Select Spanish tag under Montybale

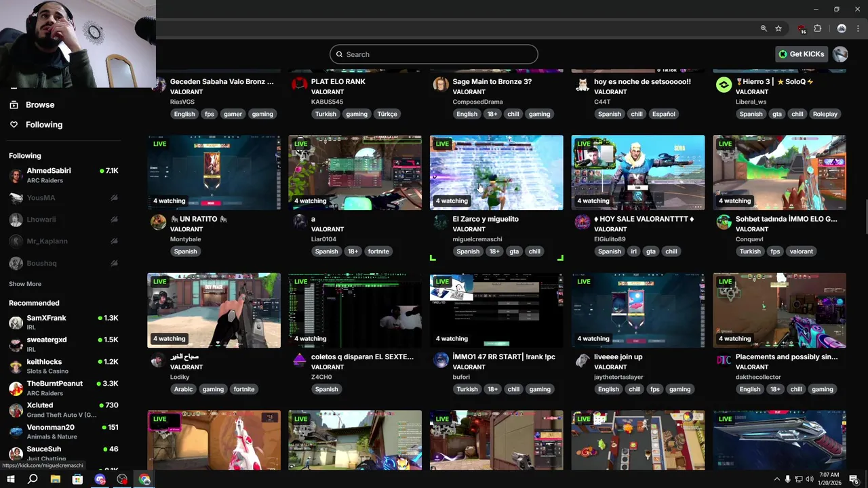[x=185, y=251]
